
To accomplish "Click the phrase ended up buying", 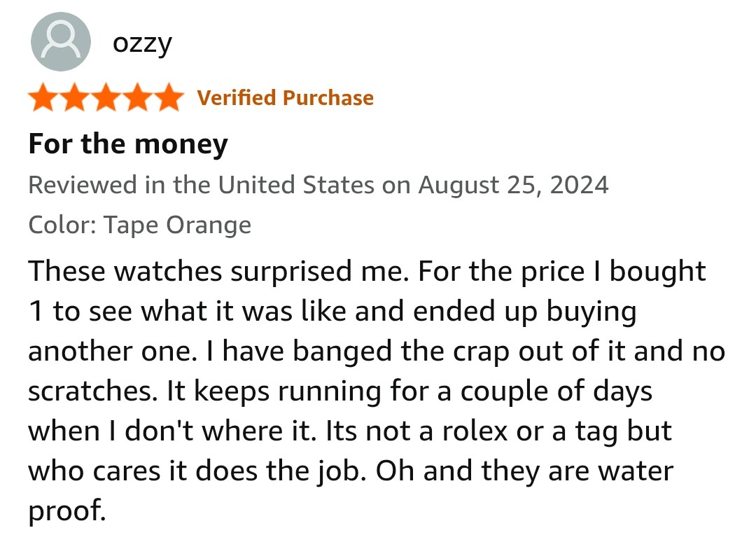I will tap(524, 312).
